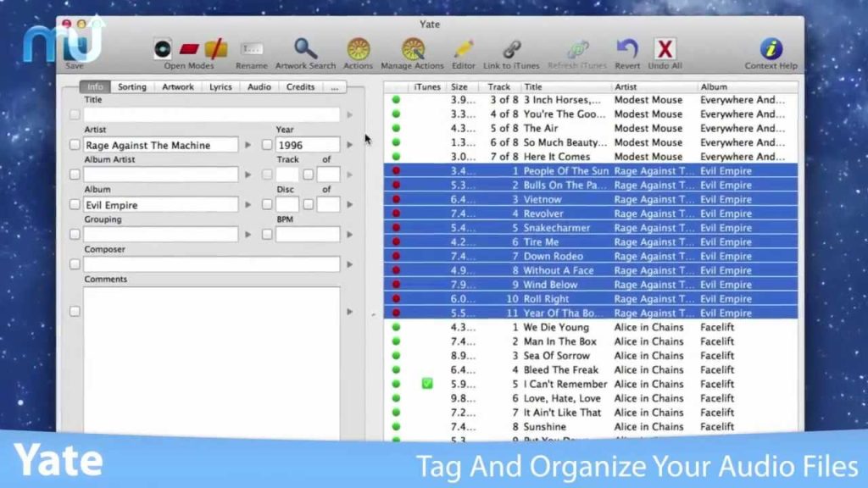Image resolution: width=868 pixels, height=488 pixels.
Task: Switch to the Sorting tab
Action: pyautogui.click(x=131, y=87)
